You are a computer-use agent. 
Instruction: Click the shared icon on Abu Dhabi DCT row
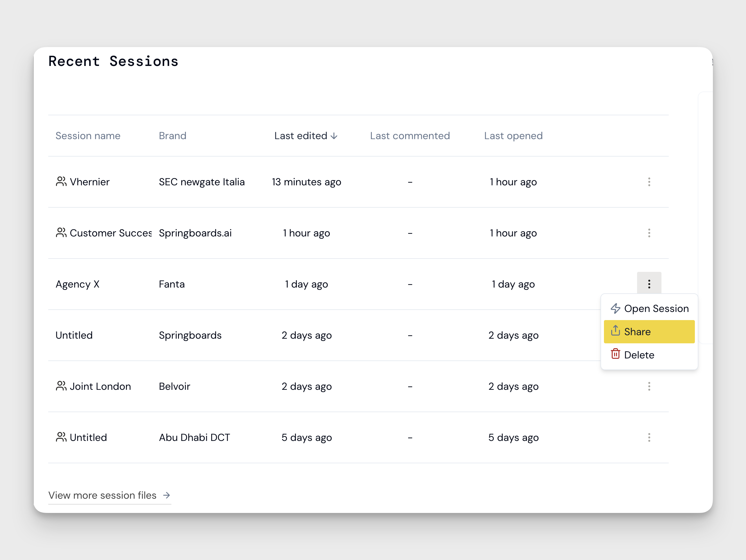point(61,438)
